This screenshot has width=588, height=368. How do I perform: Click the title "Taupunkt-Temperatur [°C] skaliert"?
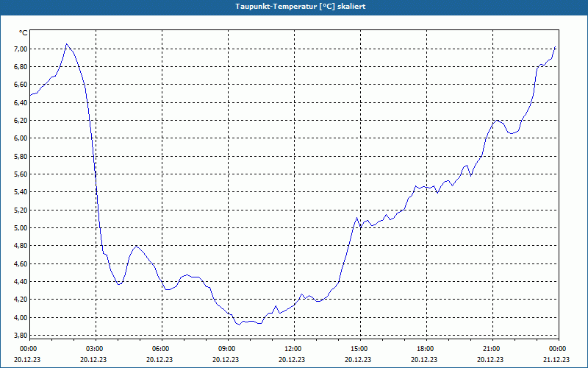pyautogui.click(x=301, y=7)
